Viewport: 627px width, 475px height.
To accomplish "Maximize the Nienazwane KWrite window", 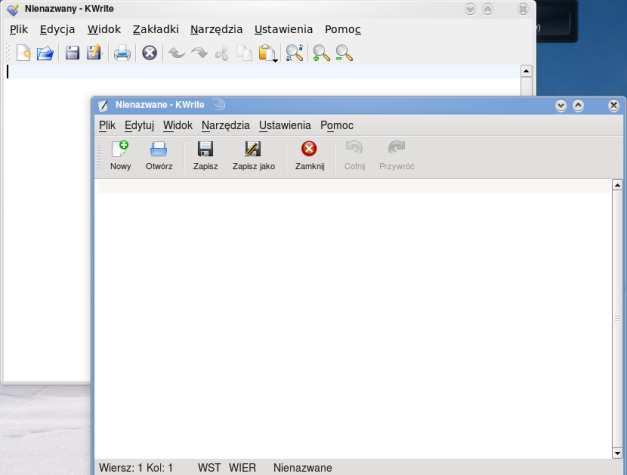I will point(578,106).
